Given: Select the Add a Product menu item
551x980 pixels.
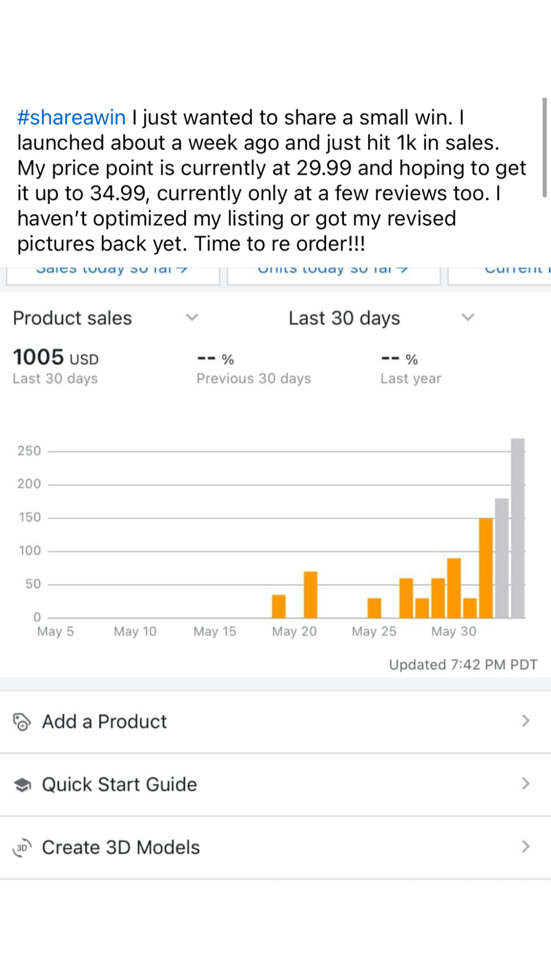Looking at the screenshot, I should tap(104, 722).
